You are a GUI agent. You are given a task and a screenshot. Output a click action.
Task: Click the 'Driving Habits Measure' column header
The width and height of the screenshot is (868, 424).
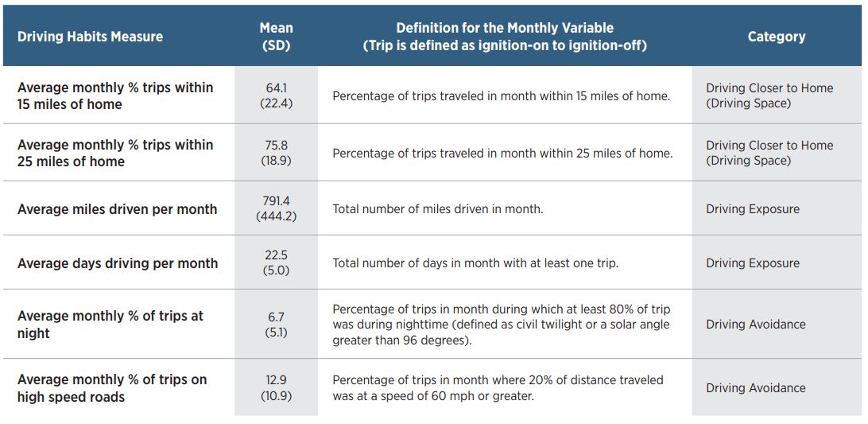point(90,37)
